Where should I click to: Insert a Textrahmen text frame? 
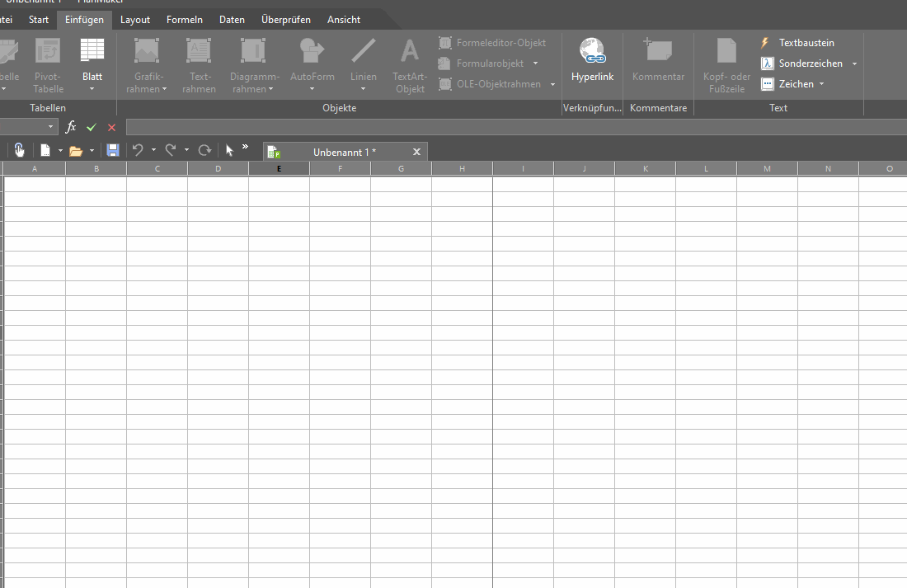pyautogui.click(x=199, y=65)
